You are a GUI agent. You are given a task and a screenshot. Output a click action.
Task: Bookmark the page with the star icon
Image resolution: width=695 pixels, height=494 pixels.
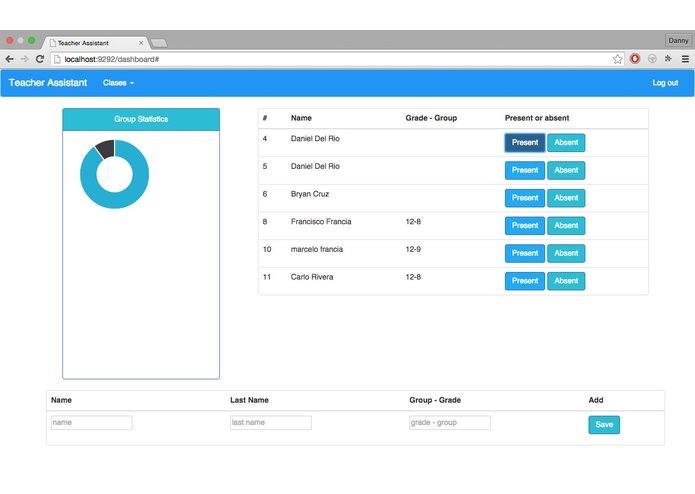[x=617, y=59]
